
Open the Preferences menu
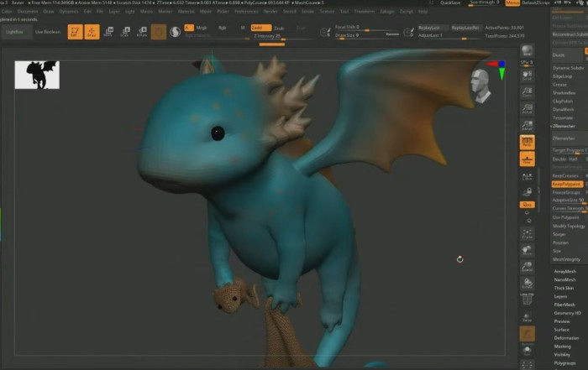point(246,11)
